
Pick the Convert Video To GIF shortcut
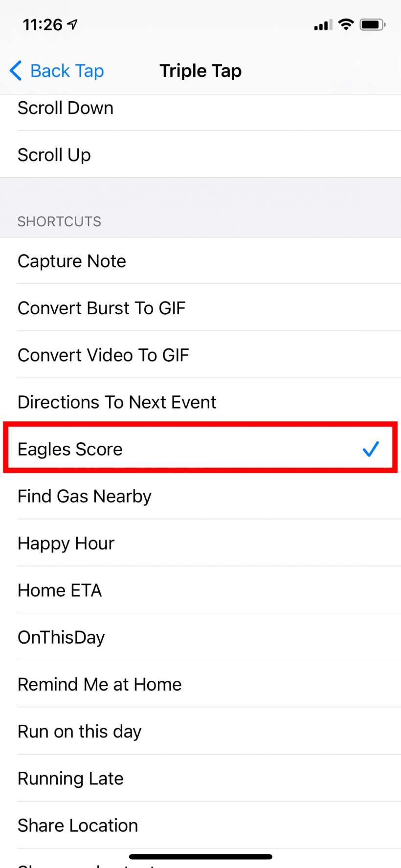103,355
